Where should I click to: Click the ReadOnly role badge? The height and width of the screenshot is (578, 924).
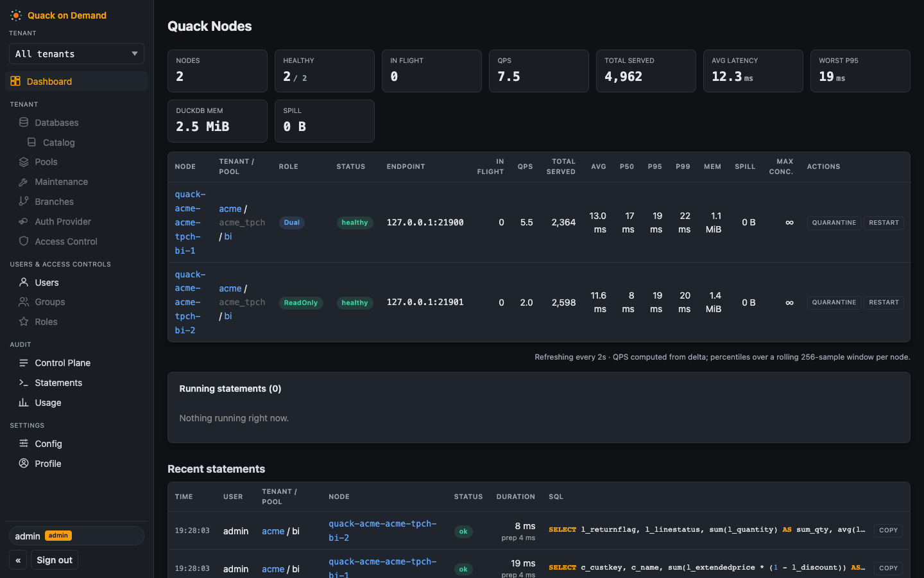click(x=300, y=302)
